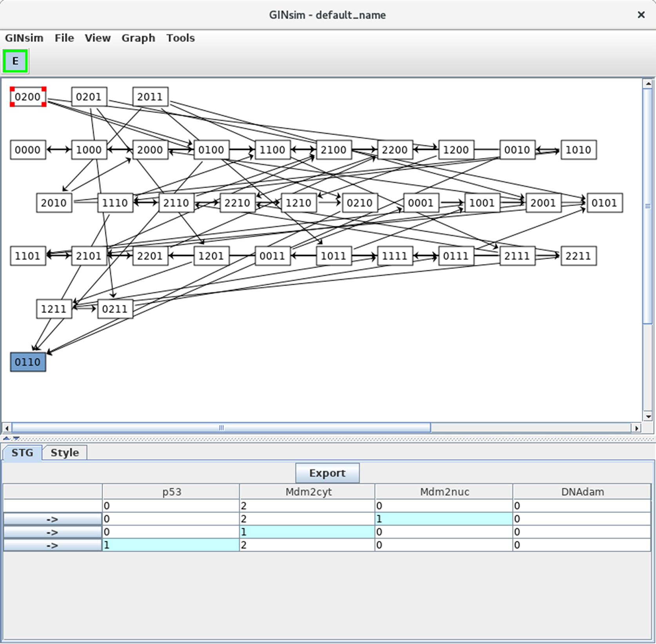
Task: Click the selected node 0200
Action: click(28, 97)
